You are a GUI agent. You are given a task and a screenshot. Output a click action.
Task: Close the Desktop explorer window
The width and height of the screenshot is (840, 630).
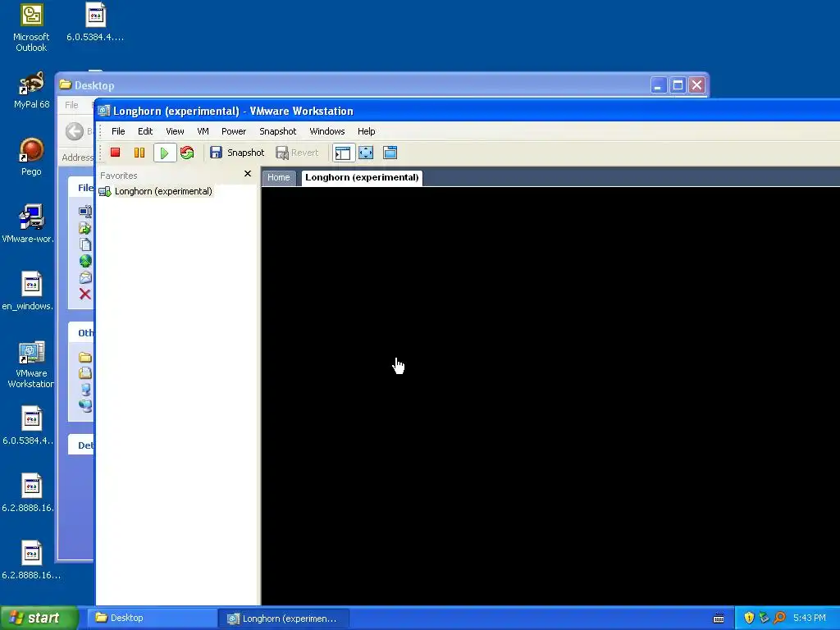click(x=696, y=85)
